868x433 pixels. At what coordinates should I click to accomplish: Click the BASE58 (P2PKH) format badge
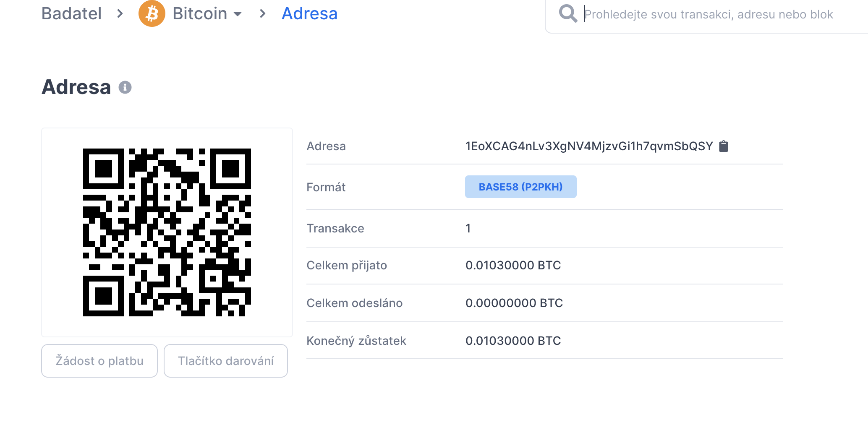click(520, 187)
